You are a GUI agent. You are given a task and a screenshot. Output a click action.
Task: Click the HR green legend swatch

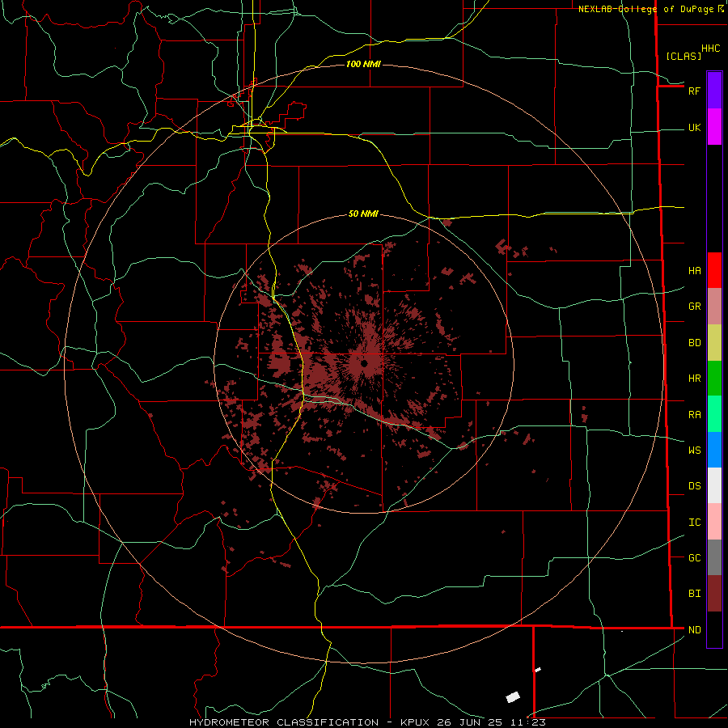[714, 379]
